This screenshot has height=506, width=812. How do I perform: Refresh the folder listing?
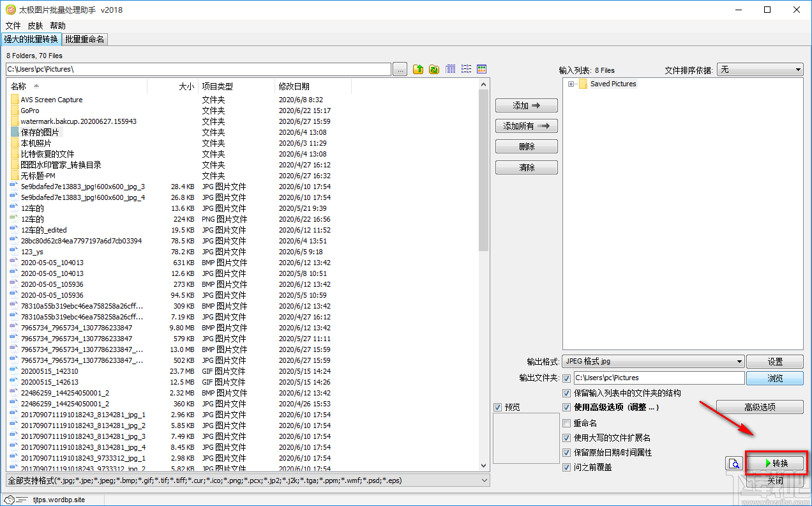434,69
